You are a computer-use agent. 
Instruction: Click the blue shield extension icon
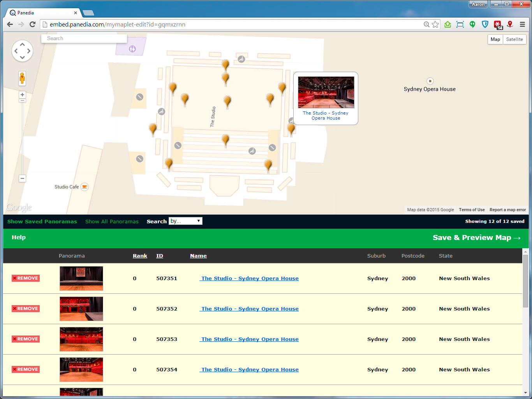[485, 25]
